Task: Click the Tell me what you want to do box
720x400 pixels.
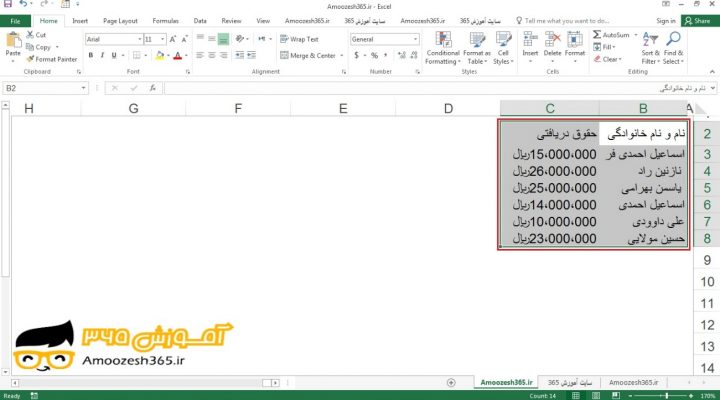Action: click(563, 21)
